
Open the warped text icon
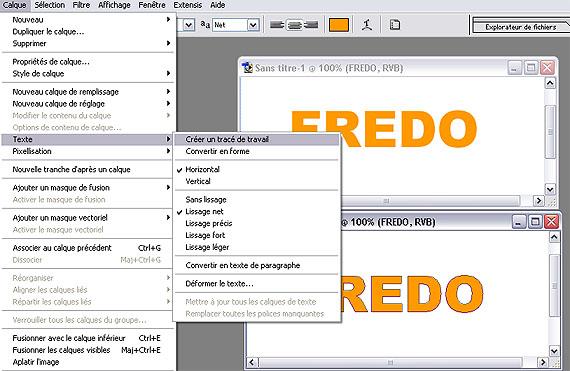coord(367,25)
